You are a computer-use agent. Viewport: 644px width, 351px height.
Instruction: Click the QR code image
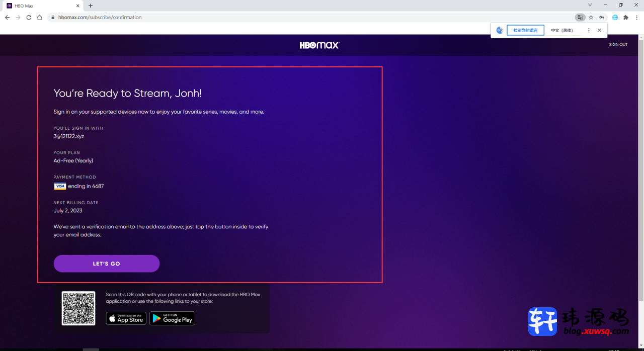78,308
